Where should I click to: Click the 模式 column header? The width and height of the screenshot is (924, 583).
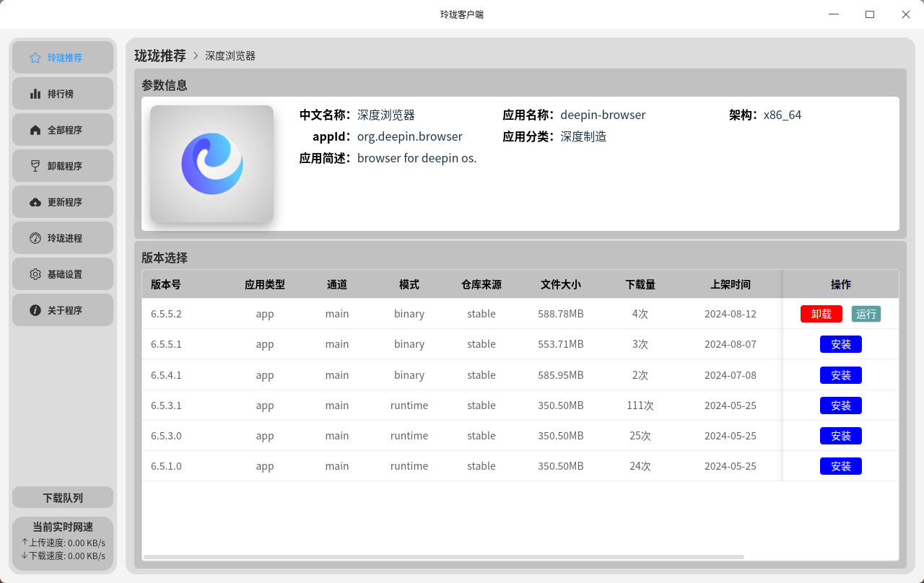click(x=409, y=284)
